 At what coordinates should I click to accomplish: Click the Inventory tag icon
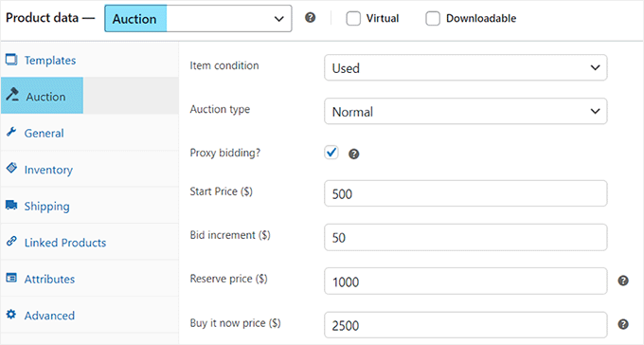click(x=11, y=168)
